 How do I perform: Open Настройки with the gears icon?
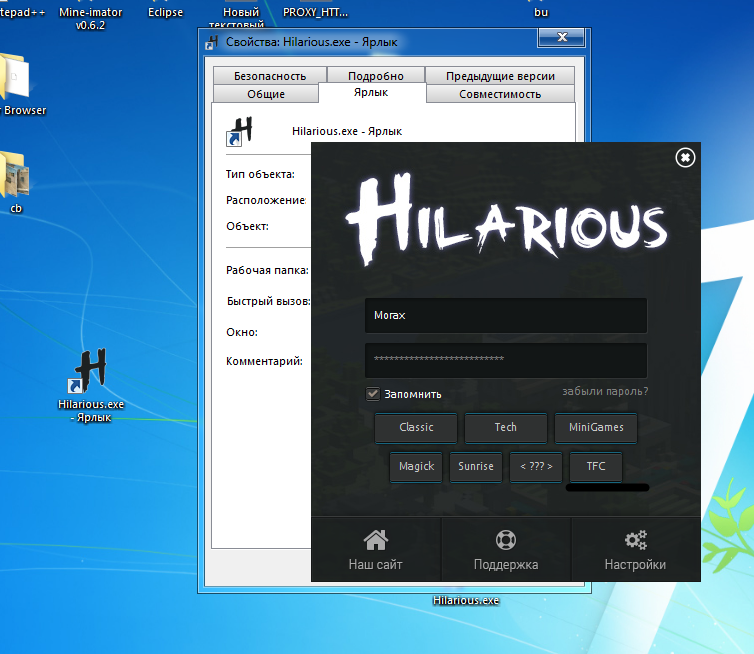[635, 541]
